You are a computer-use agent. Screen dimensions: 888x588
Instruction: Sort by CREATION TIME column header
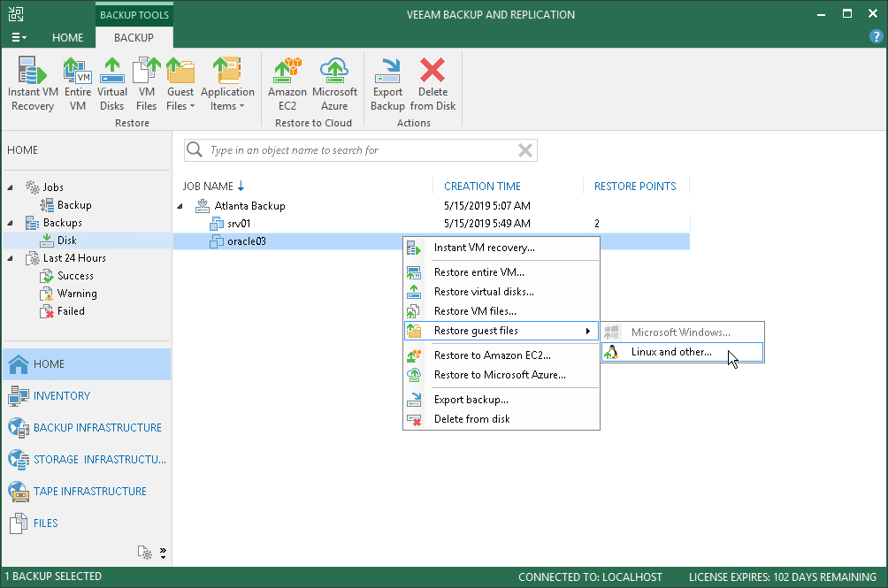482,187
